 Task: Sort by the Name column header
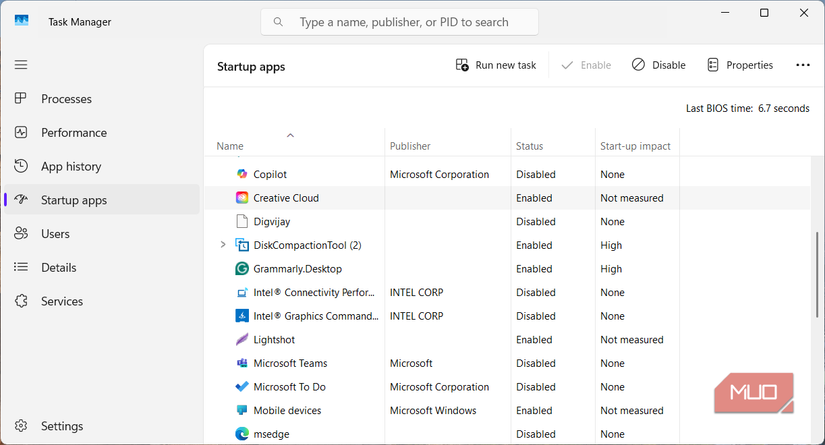pyautogui.click(x=230, y=146)
